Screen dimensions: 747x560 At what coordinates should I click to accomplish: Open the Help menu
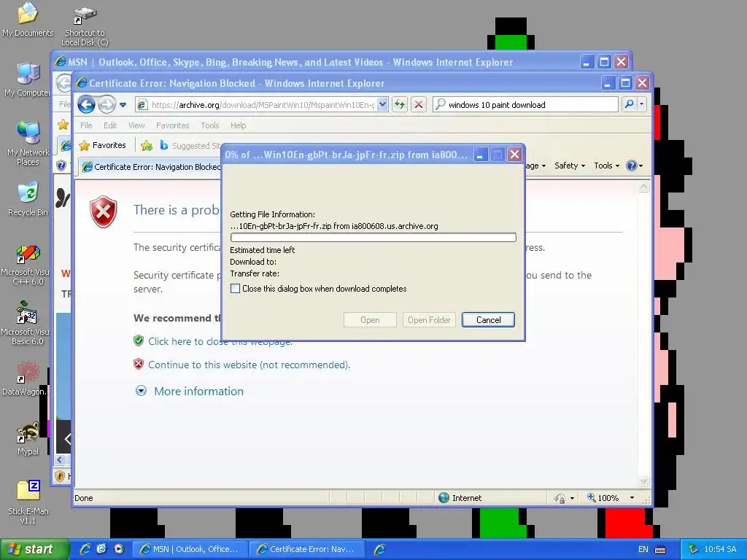pyautogui.click(x=239, y=125)
